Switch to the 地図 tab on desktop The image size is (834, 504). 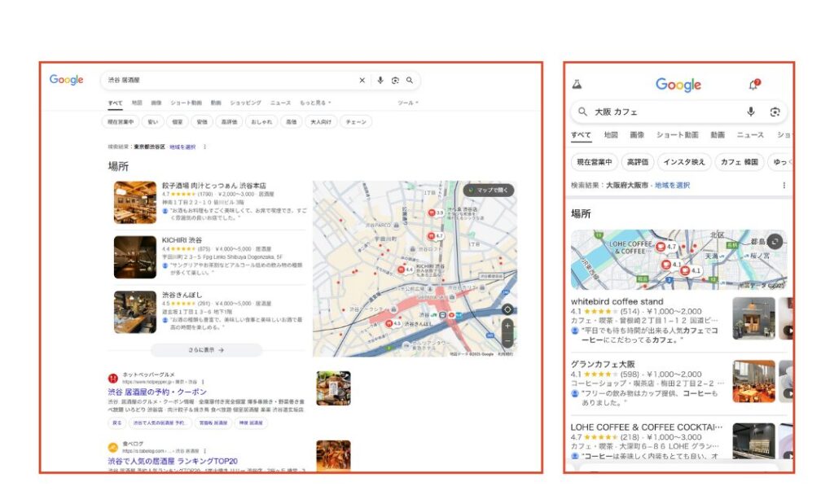(137, 103)
